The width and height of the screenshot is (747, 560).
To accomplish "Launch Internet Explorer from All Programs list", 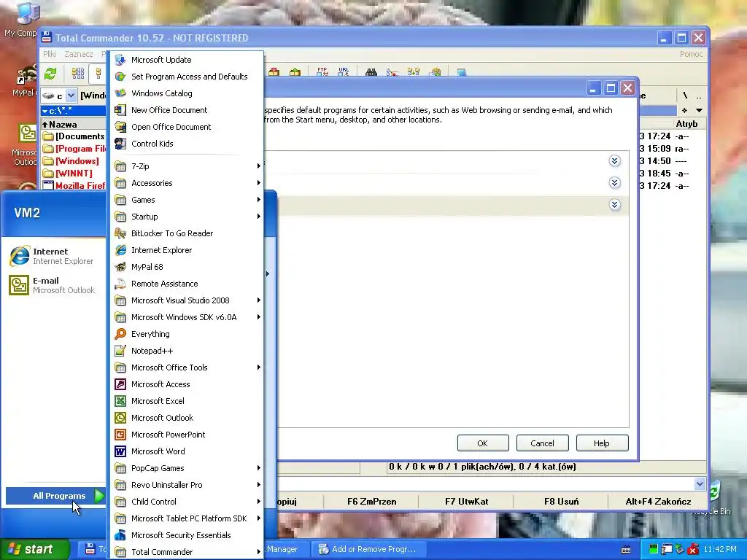I will tap(187, 250).
